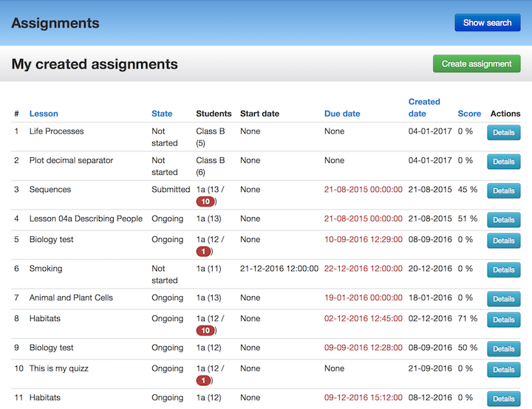This screenshot has height=409, width=532.
Task: Click due date 02-12-2016 12:45:00
Action: tap(363, 318)
